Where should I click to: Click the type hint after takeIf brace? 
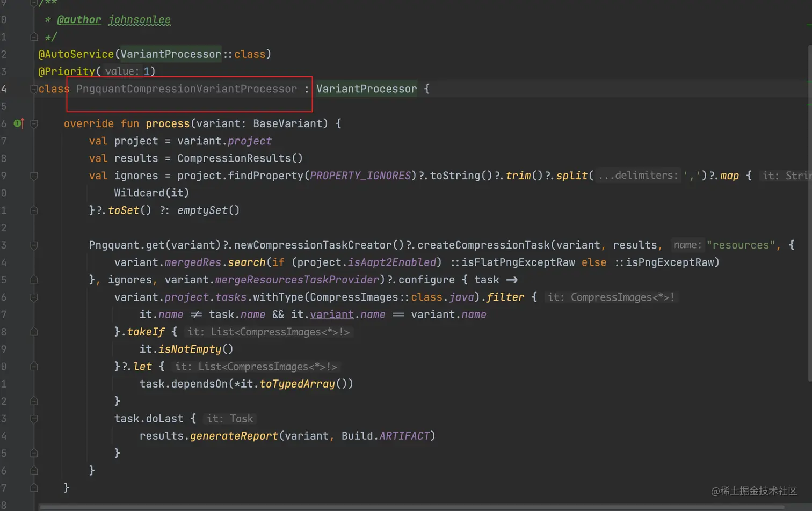(x=269, y=332)
